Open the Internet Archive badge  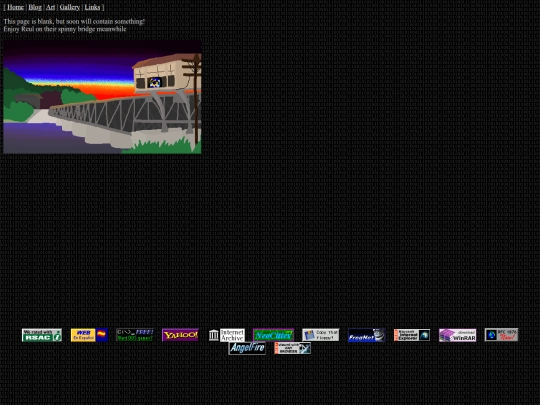pyautogui.click(x=226, y=335)
